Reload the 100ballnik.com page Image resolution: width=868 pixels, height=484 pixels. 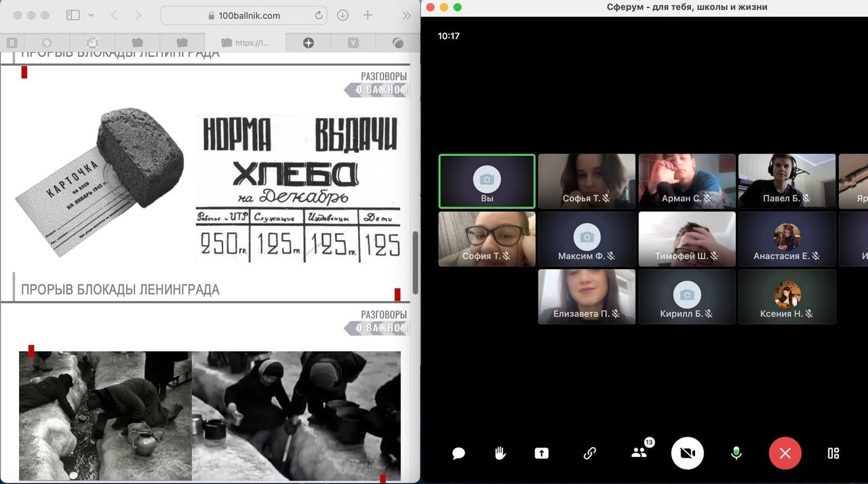[319, 15]
